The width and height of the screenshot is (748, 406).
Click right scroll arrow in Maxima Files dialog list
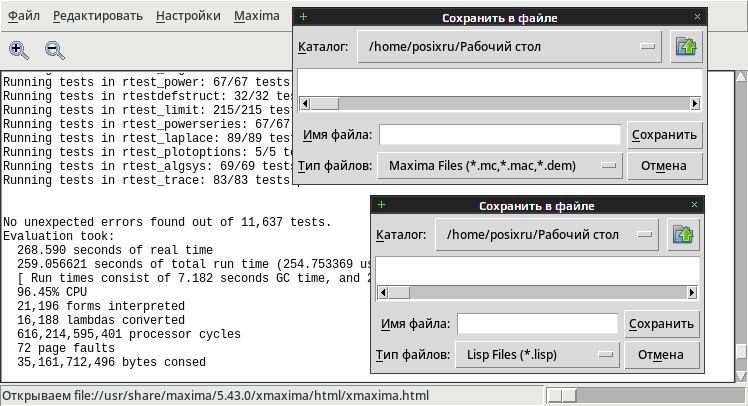[695, 104]
